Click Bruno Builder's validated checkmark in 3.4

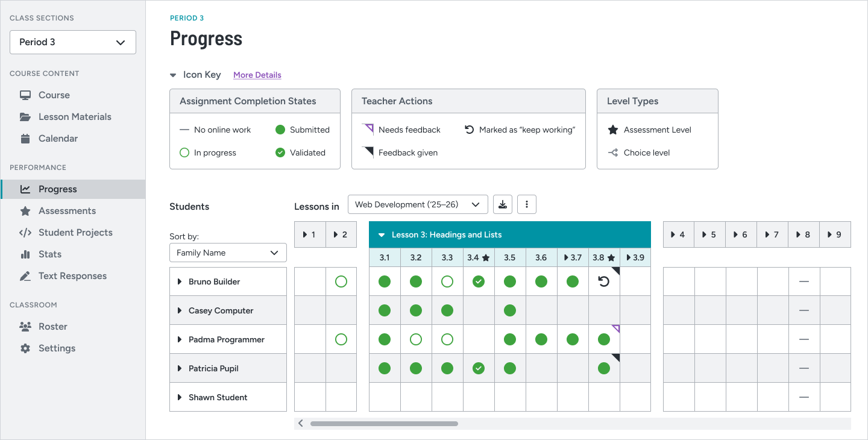coord(479,281)
